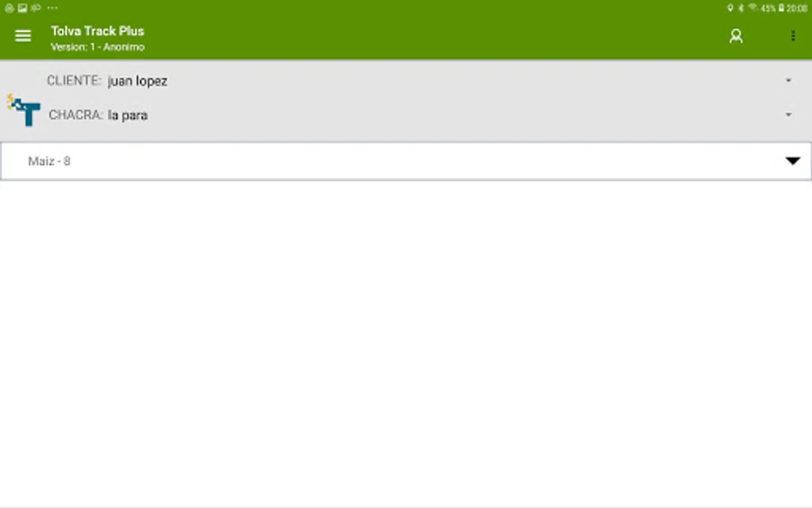Screen dimensions: 812x508
Task: Select the 'la para' chacra value
Action: 128,115
